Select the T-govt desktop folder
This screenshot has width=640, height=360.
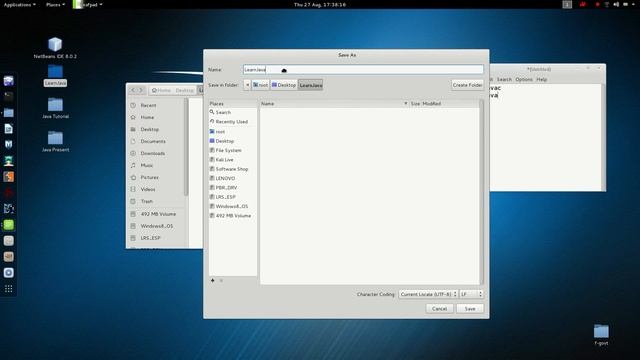click(601, 335)
